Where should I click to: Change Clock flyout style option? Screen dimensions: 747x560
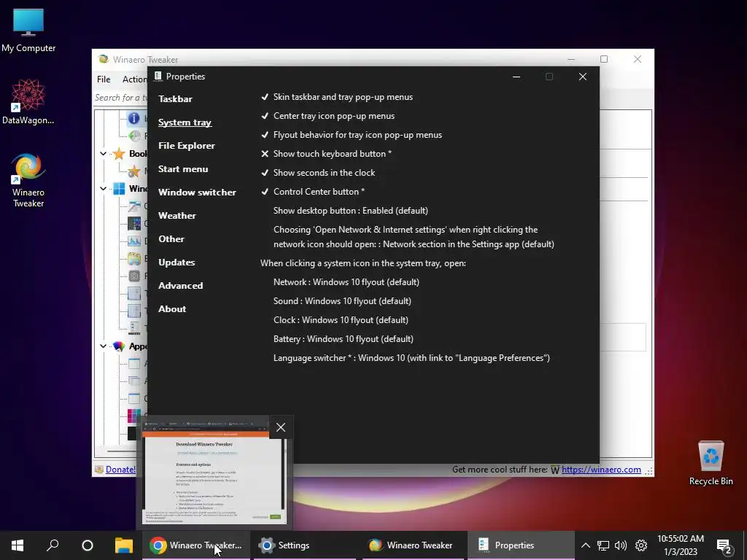(341, 321)
